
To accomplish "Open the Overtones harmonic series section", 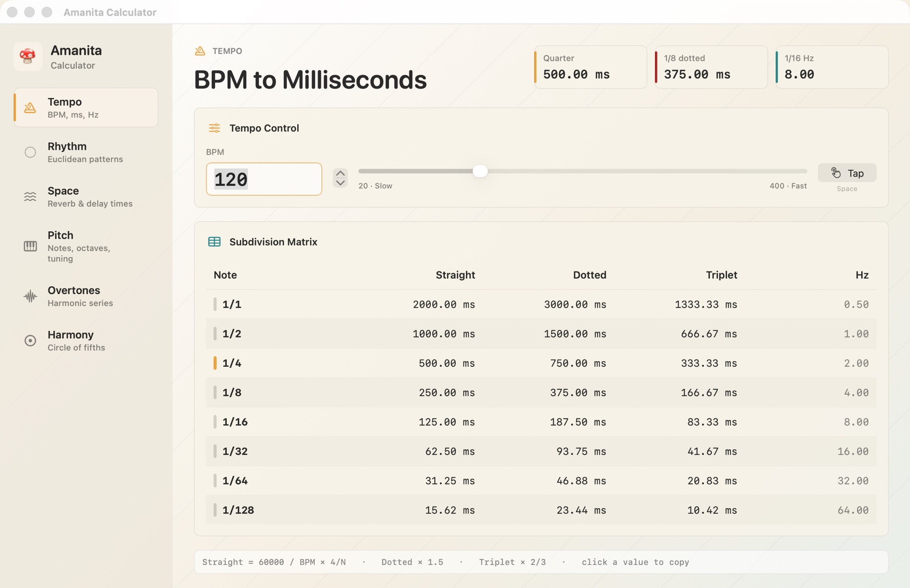I will click(86, 296).
